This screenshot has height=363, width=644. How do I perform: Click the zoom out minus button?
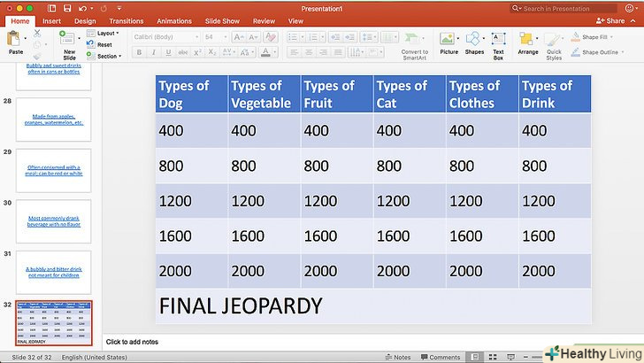click(x=525, y=357)
